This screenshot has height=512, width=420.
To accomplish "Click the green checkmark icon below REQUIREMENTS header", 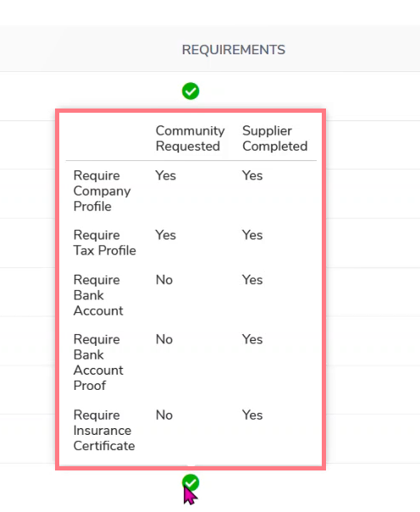I will click(x=191, y=91).
